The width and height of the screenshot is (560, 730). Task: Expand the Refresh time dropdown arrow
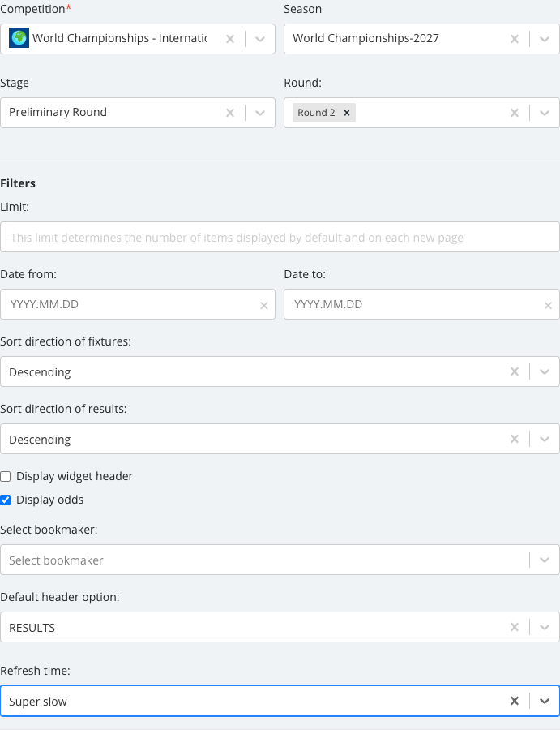click(544, 701)
